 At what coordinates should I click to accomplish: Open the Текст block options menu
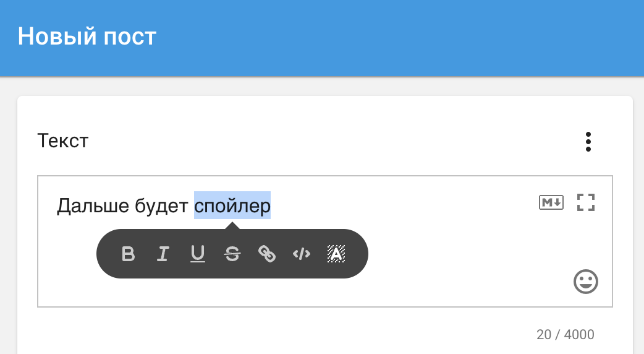click(588, 142)
